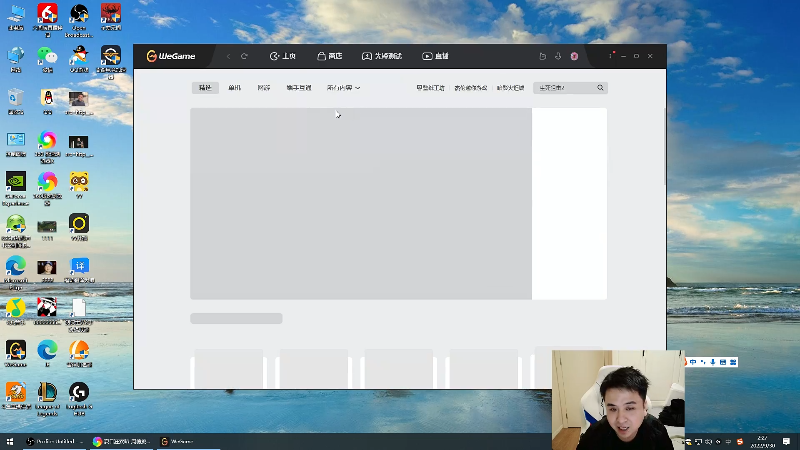Open the 主页 home tab in WeGame
800x450 pixels.
click(x=283, y=56)
